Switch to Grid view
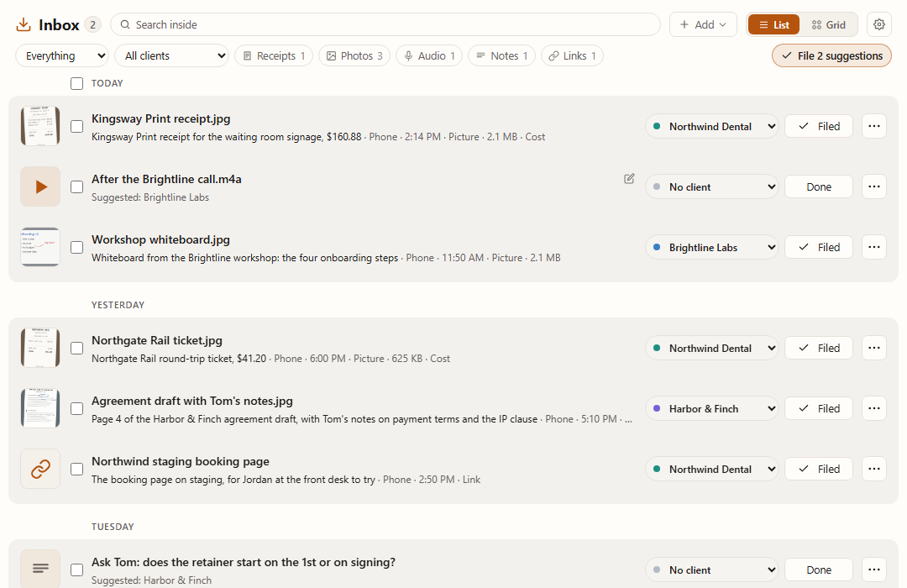907x588 pixels. (x=828, y=25)
